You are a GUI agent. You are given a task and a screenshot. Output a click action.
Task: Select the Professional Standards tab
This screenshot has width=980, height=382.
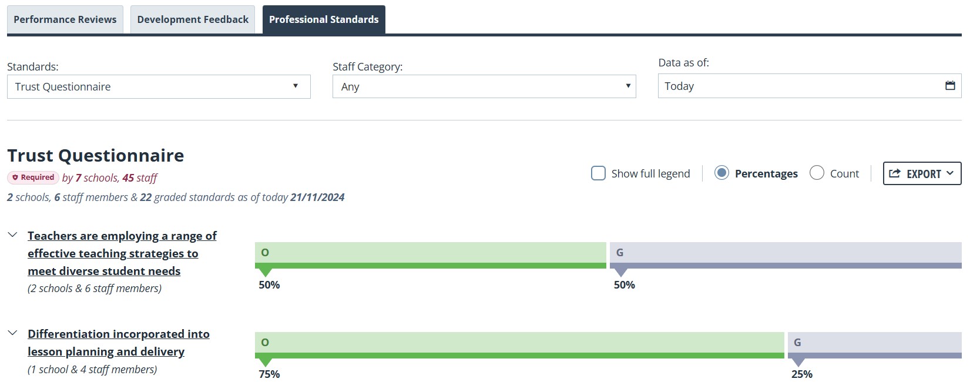click(x=324, y=19)
